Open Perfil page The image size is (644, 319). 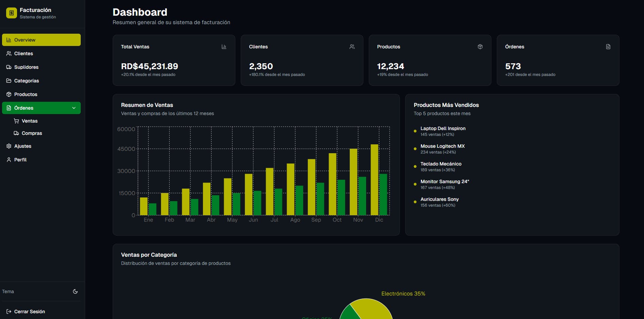tap(41, 160)
